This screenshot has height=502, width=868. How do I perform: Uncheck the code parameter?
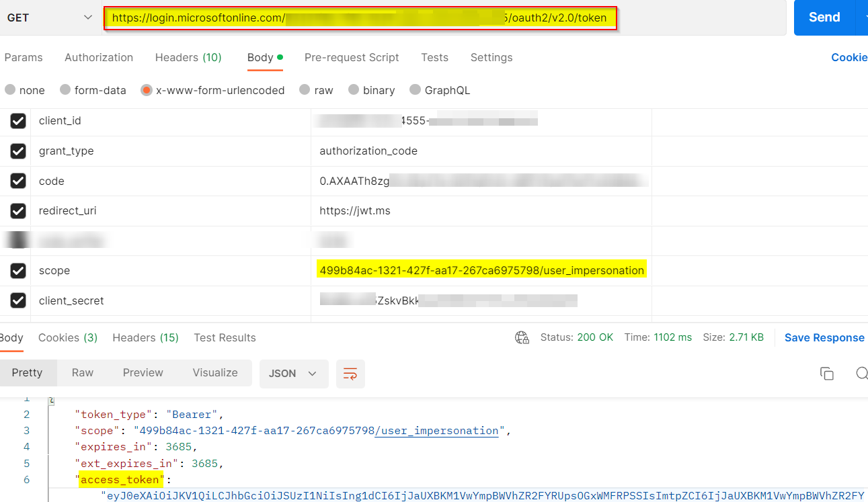point(18,181)
